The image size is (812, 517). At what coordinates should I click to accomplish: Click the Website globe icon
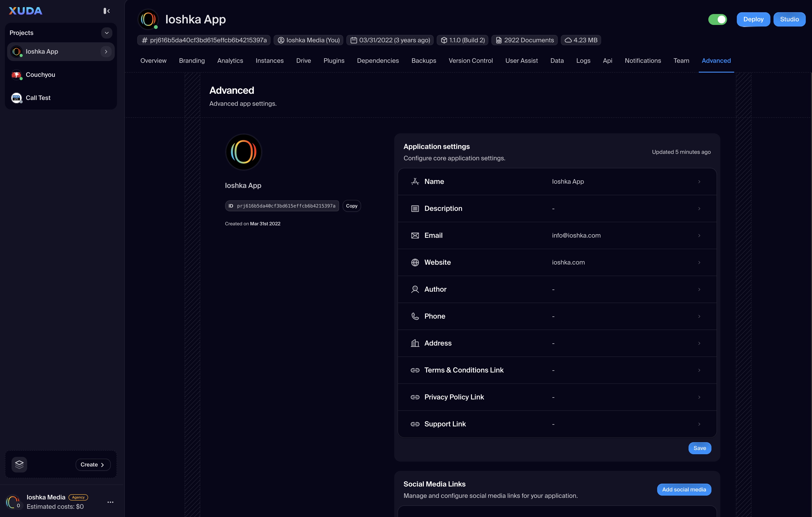415,263
